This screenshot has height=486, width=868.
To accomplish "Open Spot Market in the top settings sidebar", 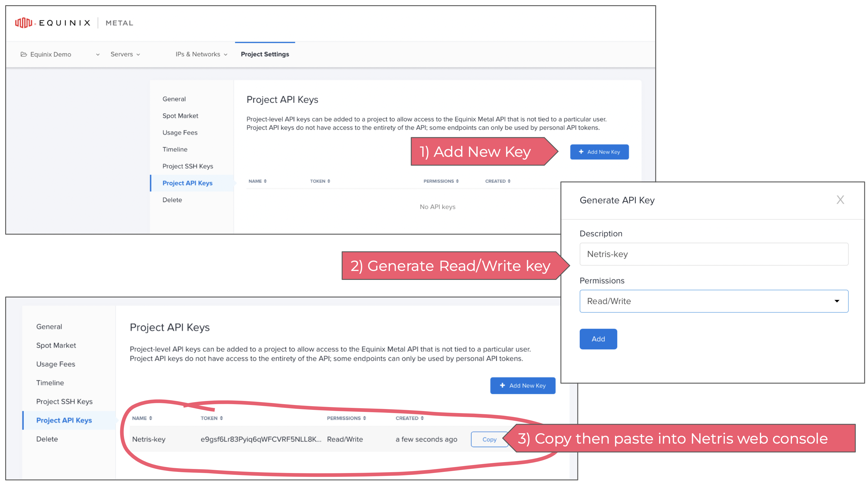I will [x=180, y=116].
